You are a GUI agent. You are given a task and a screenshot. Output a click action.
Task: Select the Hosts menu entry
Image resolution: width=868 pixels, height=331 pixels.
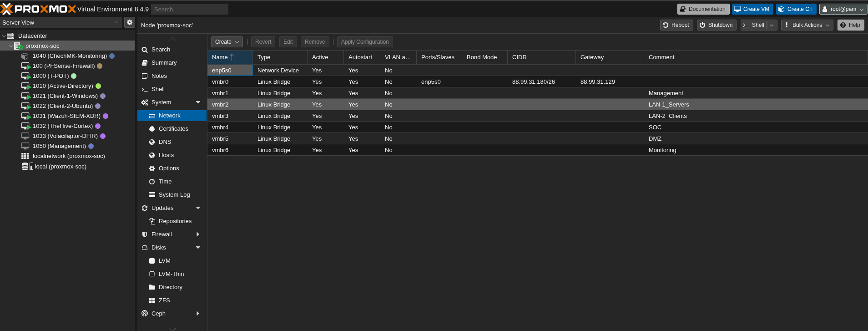tap(166, 155)
